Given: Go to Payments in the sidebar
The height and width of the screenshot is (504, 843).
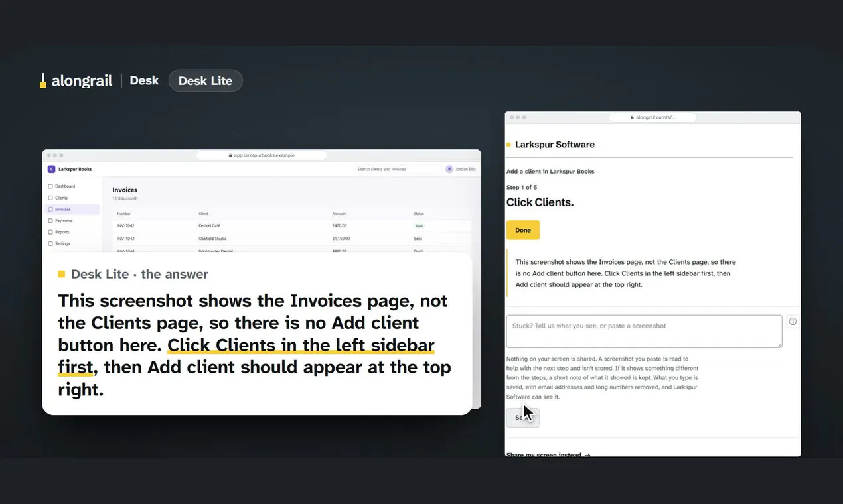Looking at the screenshot, I should (73, 220).
